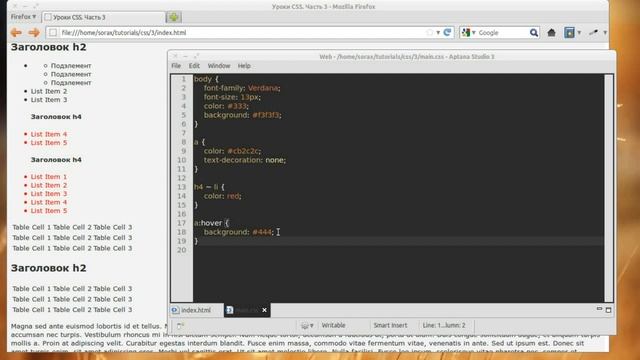Open the Firefox application menu
The image size is (640, 360).
point(23,17)
